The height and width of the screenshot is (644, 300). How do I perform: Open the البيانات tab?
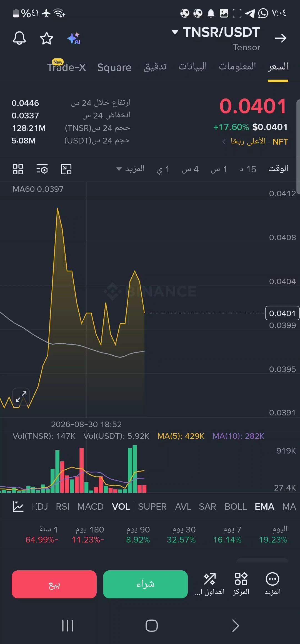193,66
